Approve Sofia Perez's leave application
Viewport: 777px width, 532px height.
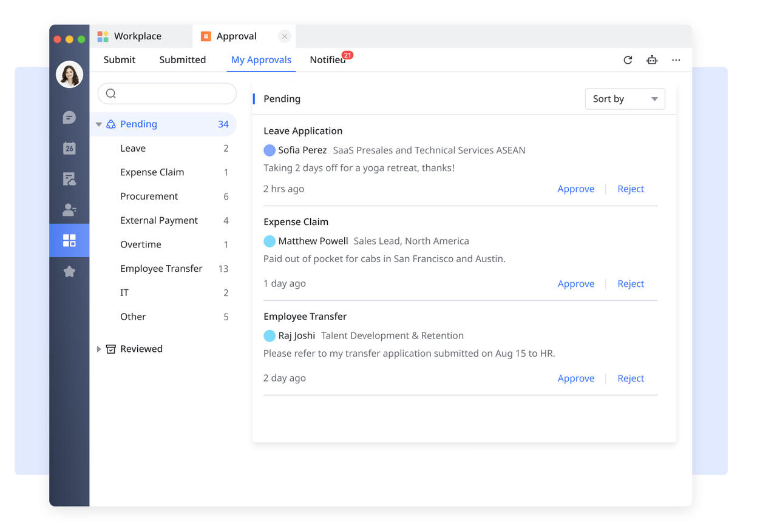click(x=575, y=189)
